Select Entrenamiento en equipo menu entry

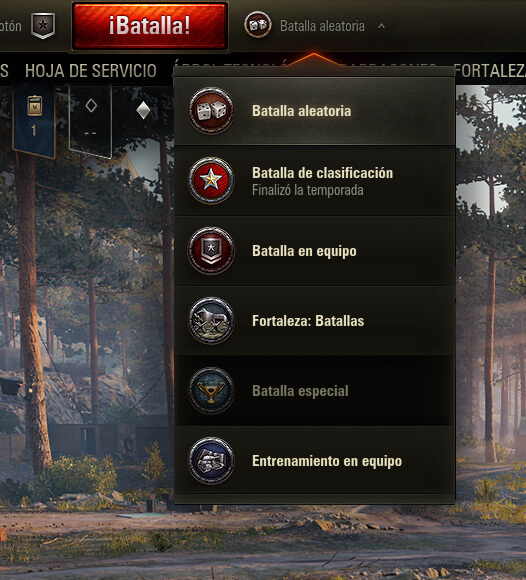pyautogui.click(x=314, y=461)
